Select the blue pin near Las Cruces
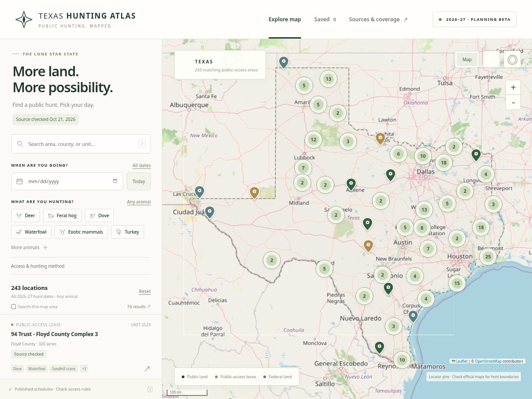 click(199, 192)
